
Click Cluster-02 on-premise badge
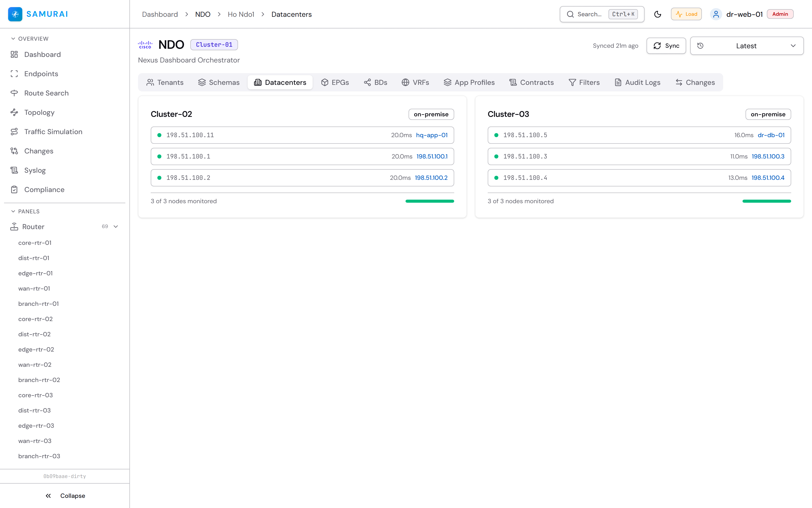point(431,114)
